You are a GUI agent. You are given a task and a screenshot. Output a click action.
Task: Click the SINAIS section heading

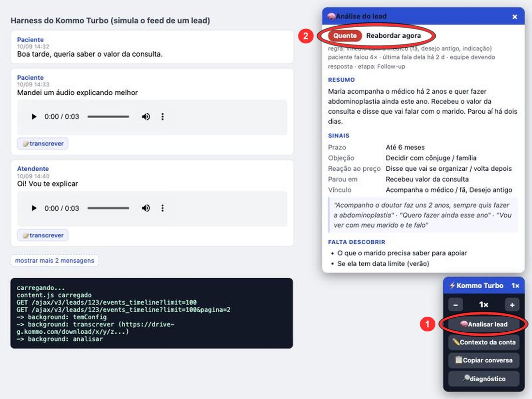point(339,136)
